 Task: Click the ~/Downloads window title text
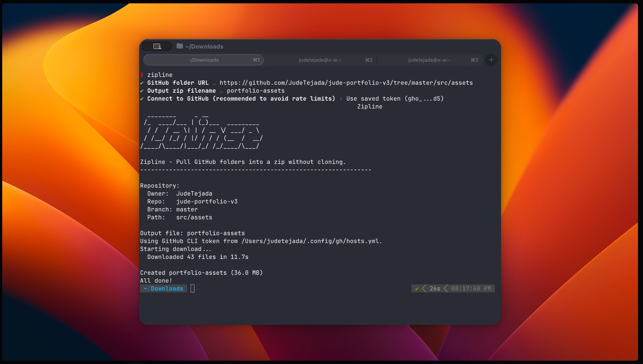(x=204, y=47)
